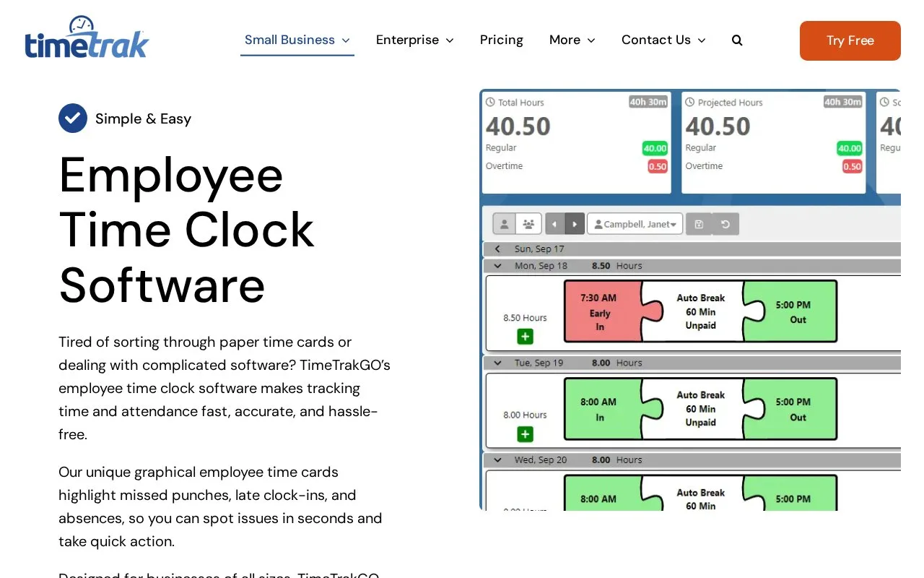Select the single employee view icon
The width and height of the screenshot is (924, 578).
[x=504, y=224]
